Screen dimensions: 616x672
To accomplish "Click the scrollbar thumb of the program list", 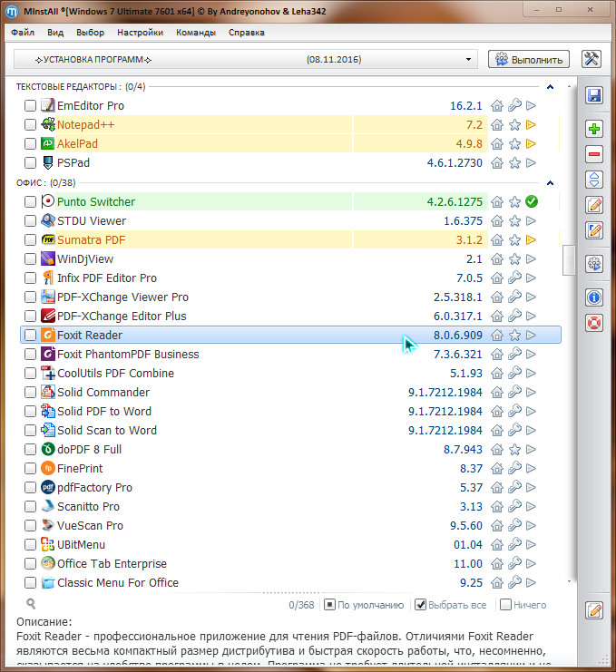I will pyautogui.click(x=569, y=259).
